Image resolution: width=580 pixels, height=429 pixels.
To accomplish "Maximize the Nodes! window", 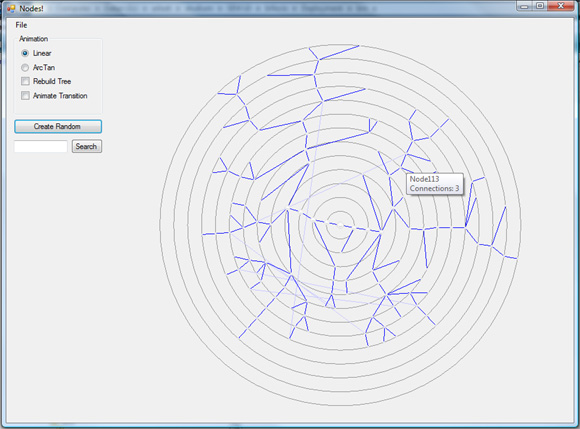I will [x=539, y=6].
